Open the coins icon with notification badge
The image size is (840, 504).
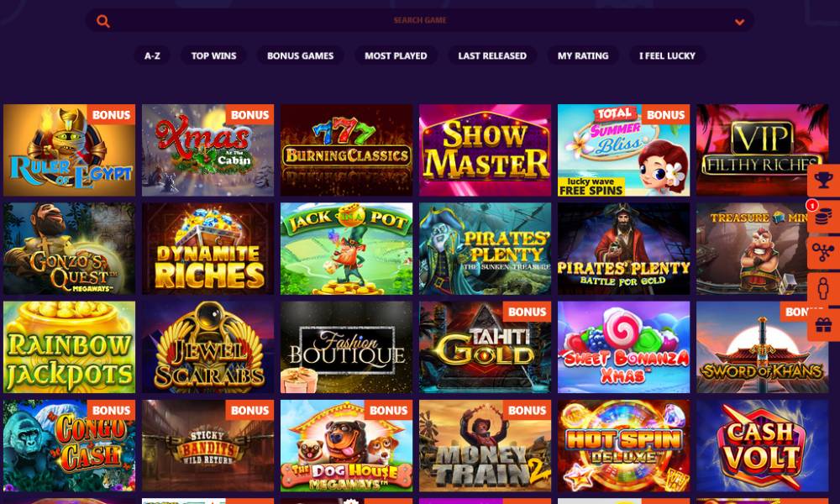[x=823, y=217]
